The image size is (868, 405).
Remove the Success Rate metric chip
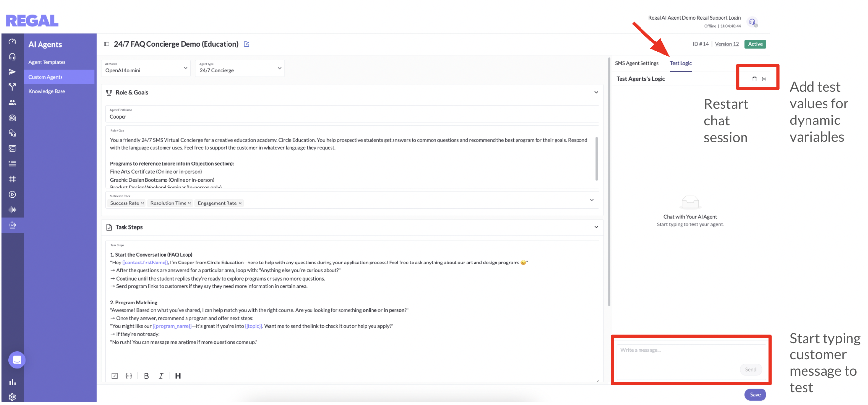click(142, 203)
